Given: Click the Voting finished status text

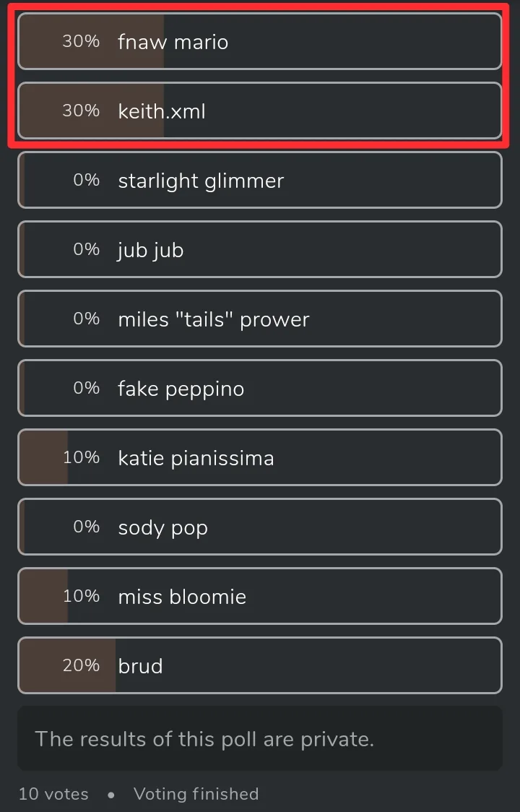Looking at the screenshot, I should click(x=196, y=794).
